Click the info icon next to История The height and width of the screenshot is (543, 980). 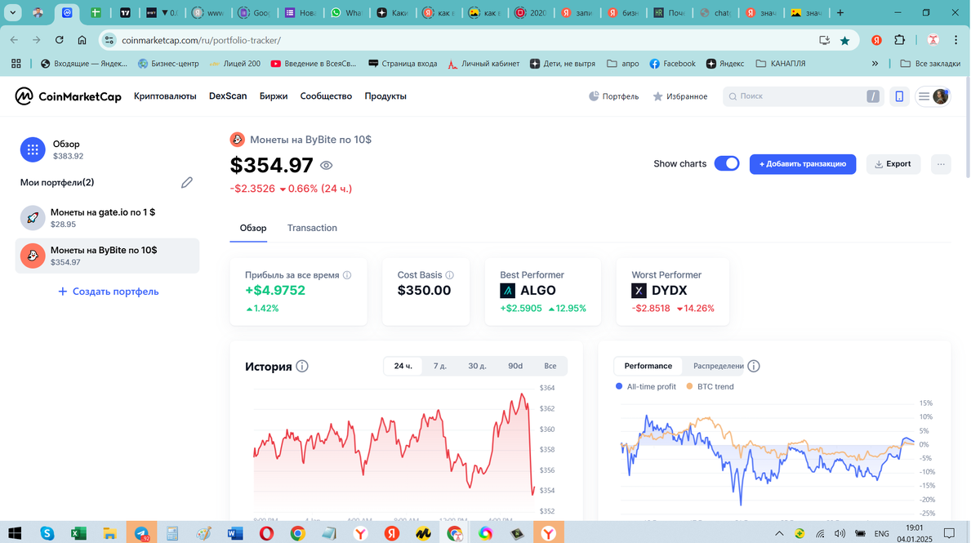(x=302, y=366)
